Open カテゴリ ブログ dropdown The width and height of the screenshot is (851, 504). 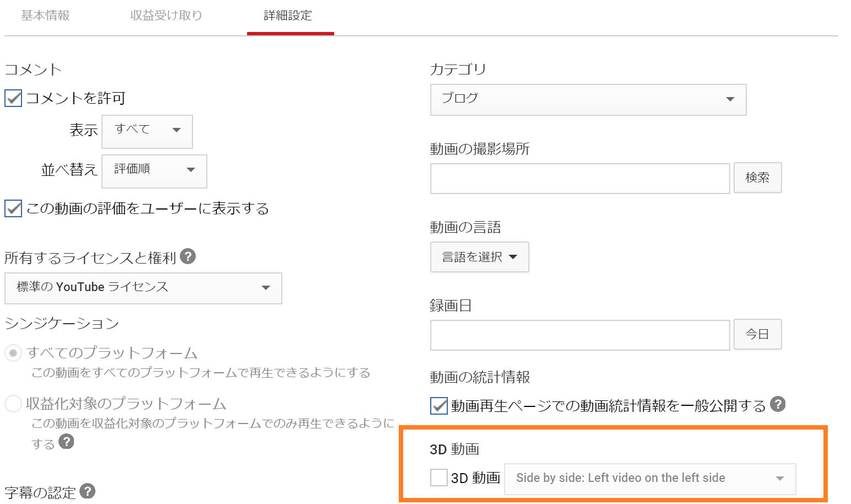pyautogui.click(x=588, y=100)
